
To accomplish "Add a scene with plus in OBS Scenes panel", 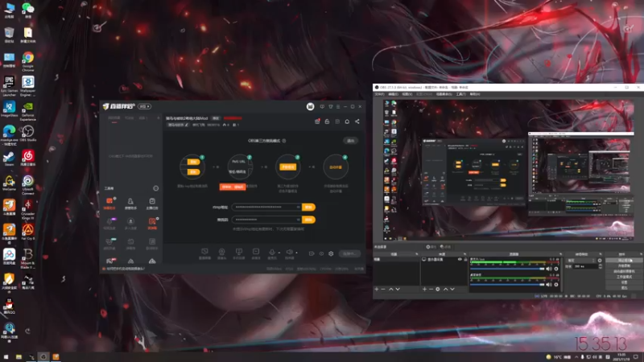I will (377, 290).
